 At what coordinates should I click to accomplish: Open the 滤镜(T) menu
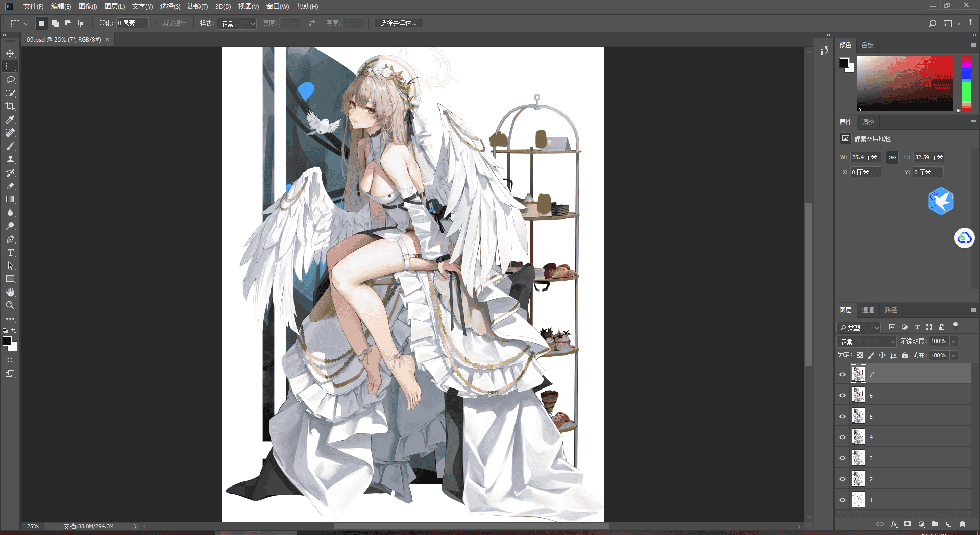click(198, 6)
